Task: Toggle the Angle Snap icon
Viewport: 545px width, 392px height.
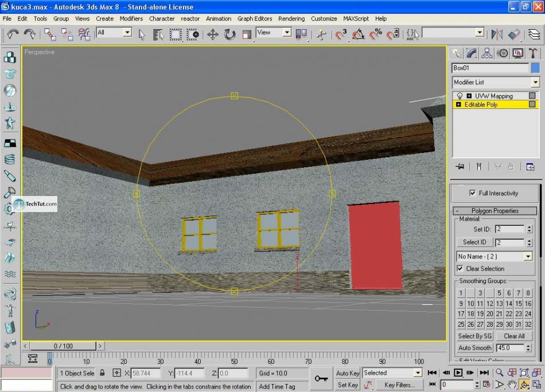Action: 359,34
